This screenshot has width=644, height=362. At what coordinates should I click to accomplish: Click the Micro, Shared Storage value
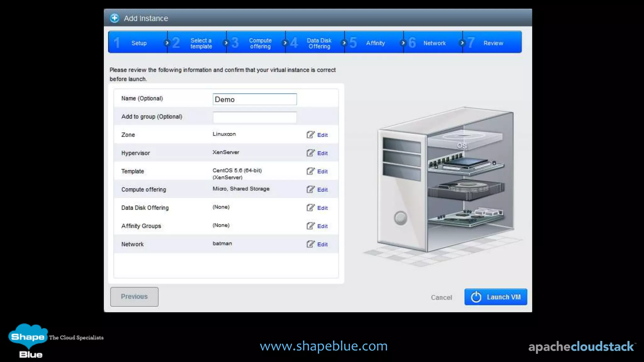[241, 189]
